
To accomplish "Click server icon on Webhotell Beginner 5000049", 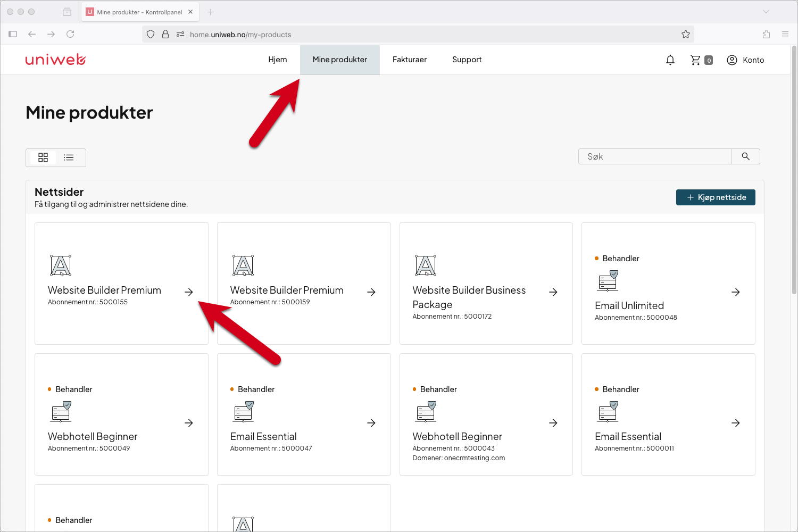I will click(61, 411).
